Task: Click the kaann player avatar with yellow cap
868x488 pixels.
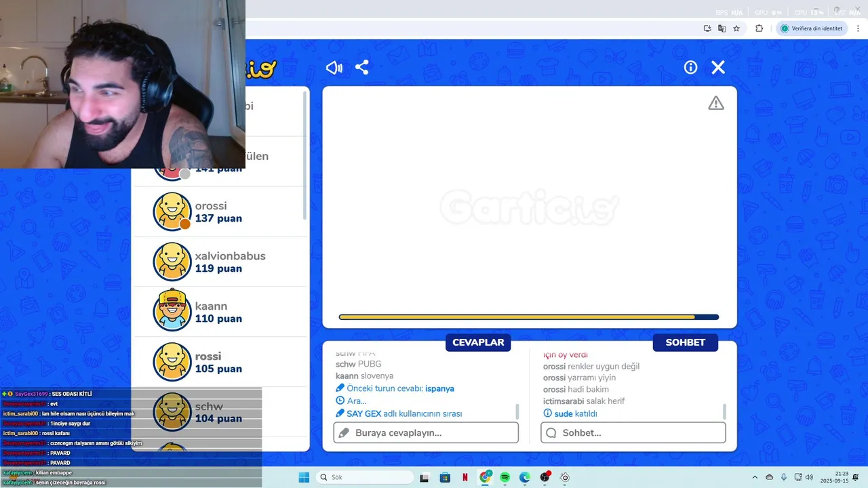Action: pyautogui.click(x=172, y=310)
